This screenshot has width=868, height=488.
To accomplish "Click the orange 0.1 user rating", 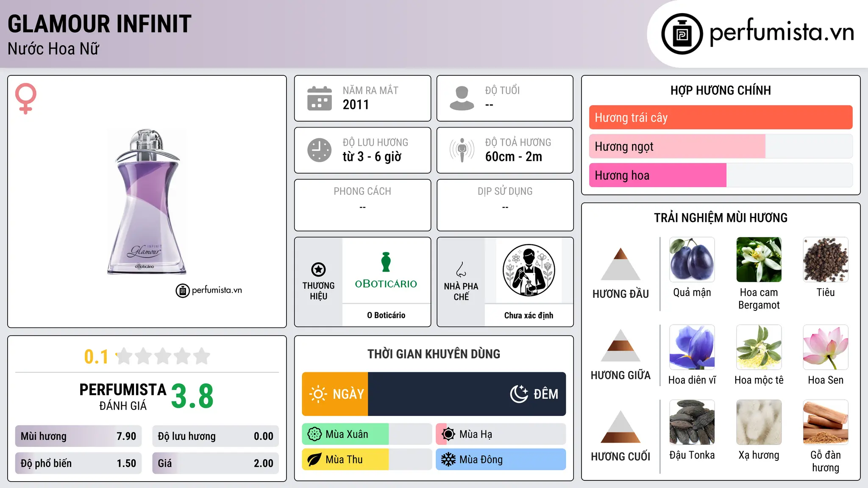I will [96, 357].
